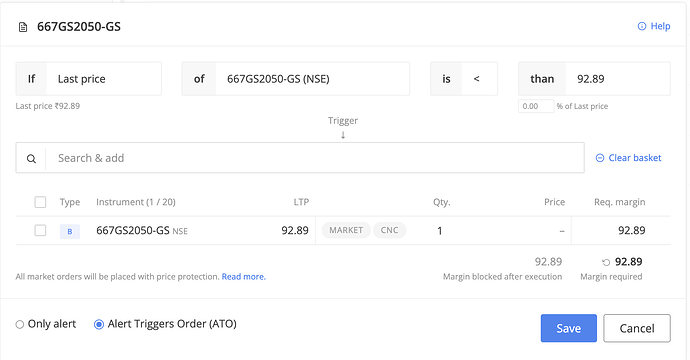Click the magnifier search icon
Screen dimensions: 690x360
tap(31, 158)
